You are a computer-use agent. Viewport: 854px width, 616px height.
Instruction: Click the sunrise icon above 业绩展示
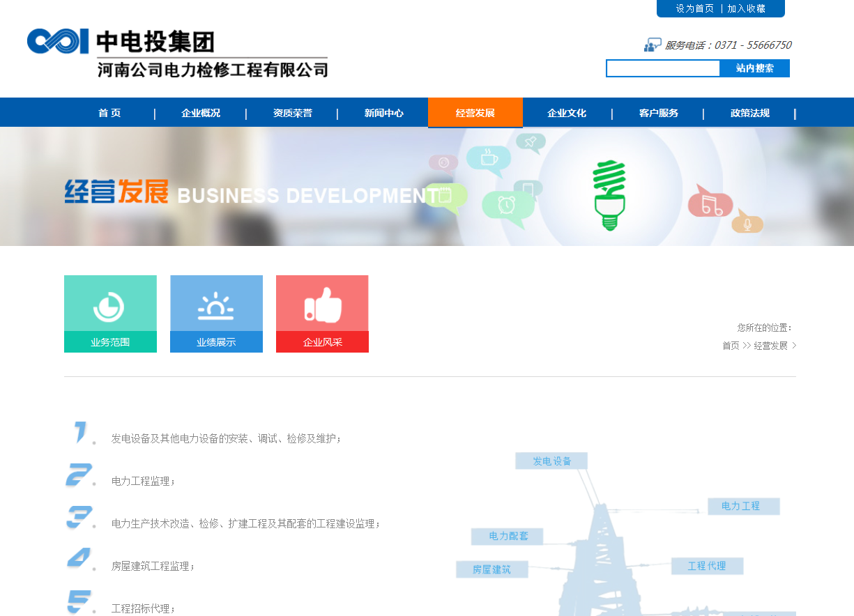pyautogui.click(x=216, y=306)
